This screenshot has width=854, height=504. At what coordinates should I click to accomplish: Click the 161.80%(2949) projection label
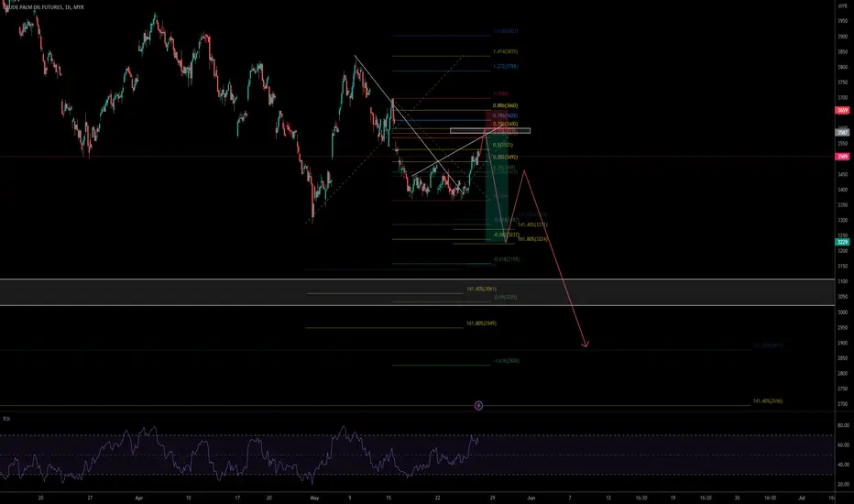click(x=481, y=323)
